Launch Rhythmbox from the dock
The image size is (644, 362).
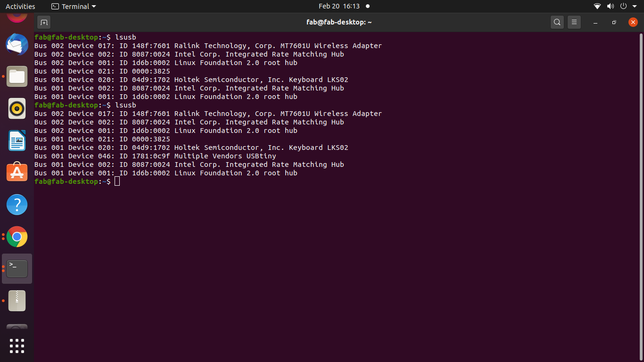(x=17, y=108)
